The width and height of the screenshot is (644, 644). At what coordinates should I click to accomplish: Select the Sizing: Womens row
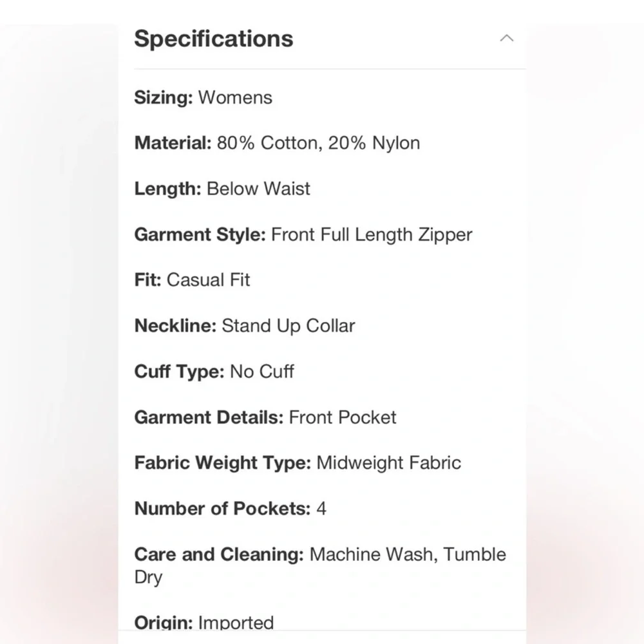pyautogui.click(x=203, y=98)
